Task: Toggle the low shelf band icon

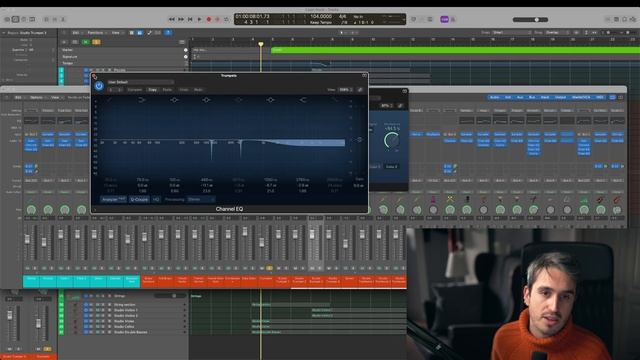Action: 142,100
